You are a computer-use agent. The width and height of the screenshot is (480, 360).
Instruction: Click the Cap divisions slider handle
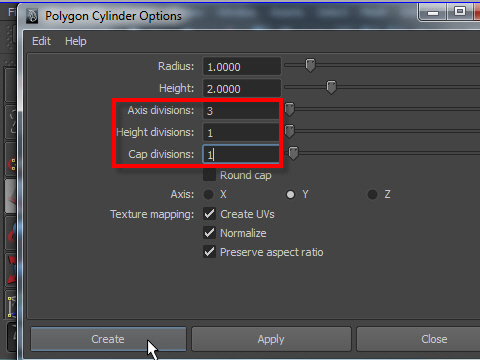pos(293,153)
